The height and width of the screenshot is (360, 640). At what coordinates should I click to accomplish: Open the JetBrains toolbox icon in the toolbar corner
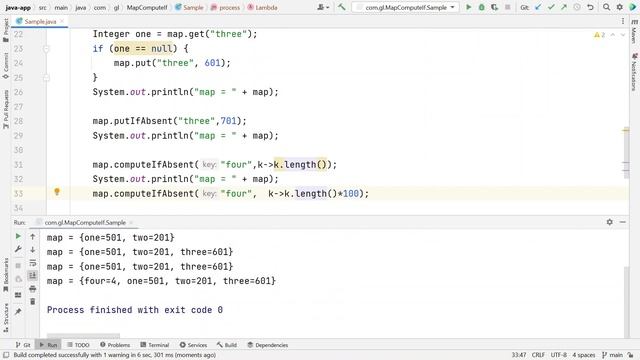pyautogui.click(x=633, y=7)
